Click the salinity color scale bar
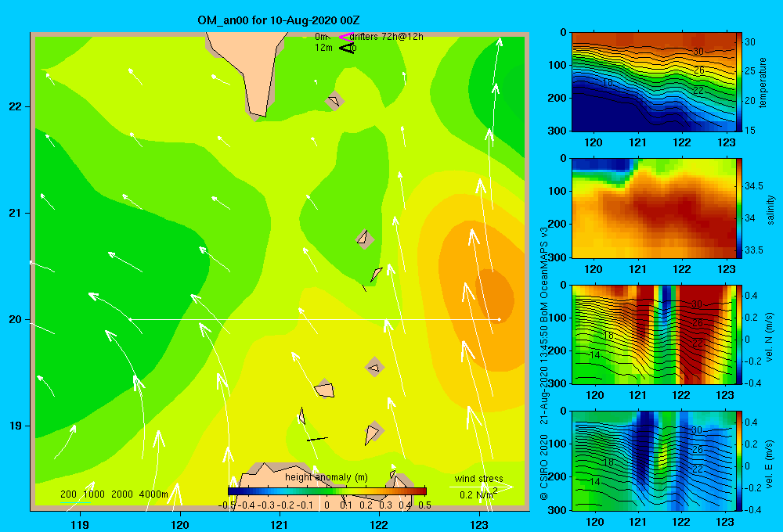 739,208
